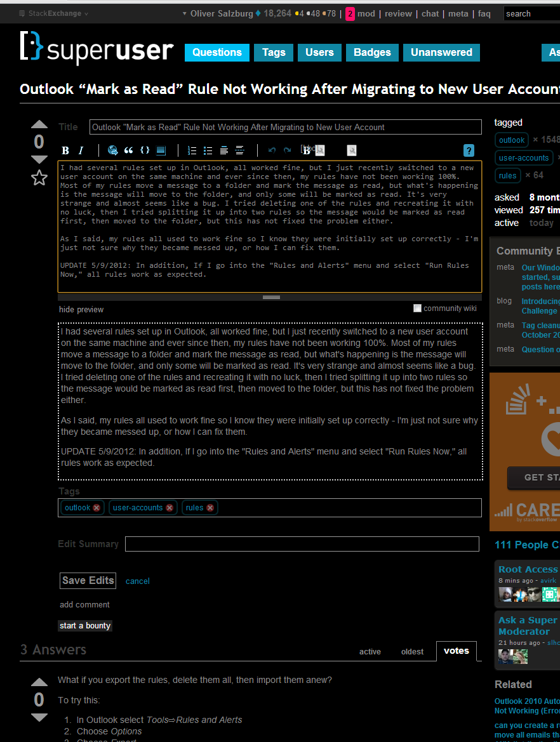This screenshot has height=742, width=560.
Task: Remove the outlook tag
Action: pos(97,508)
